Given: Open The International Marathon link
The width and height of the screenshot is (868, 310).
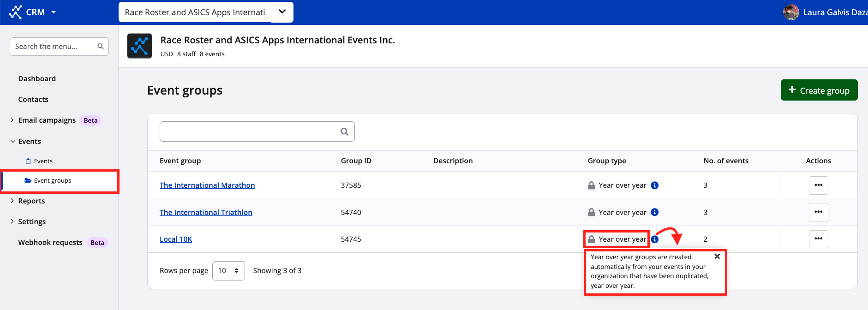Looking at the screenshot, I should pos(207,185).
